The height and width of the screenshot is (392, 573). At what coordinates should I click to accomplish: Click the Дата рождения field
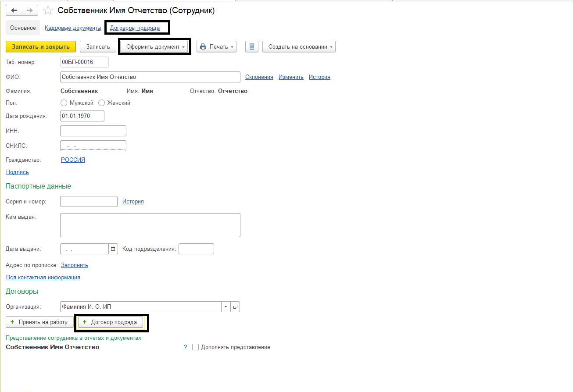pyautogui.click(x=82, y=116)
